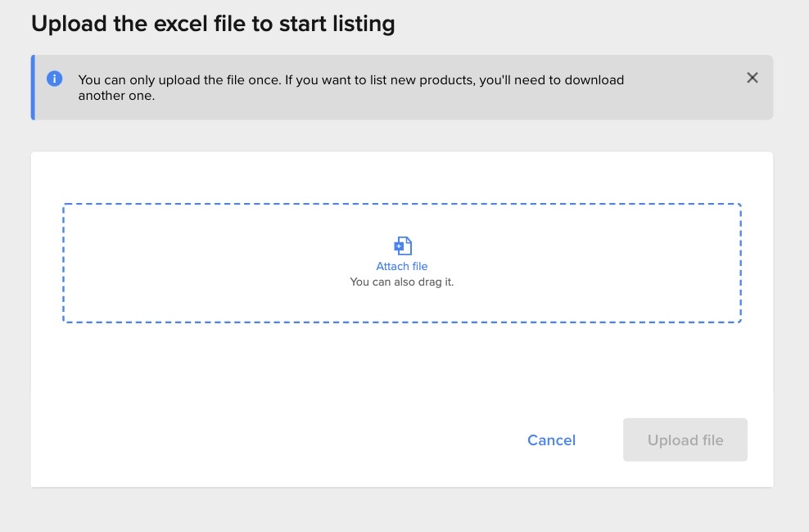Click the 'Upload the excel file' heading
Image resolution: width=809 pixels, height=532 pixels.
[x=213, y=24]
